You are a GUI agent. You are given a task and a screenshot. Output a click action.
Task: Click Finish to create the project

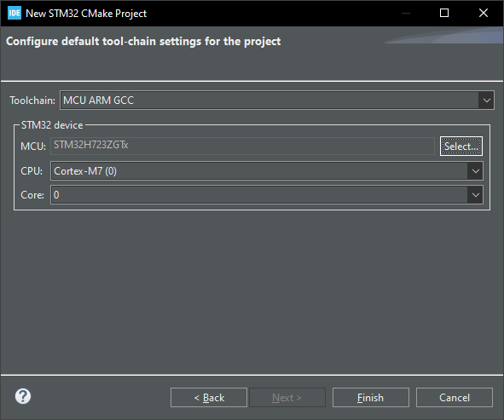371,398
